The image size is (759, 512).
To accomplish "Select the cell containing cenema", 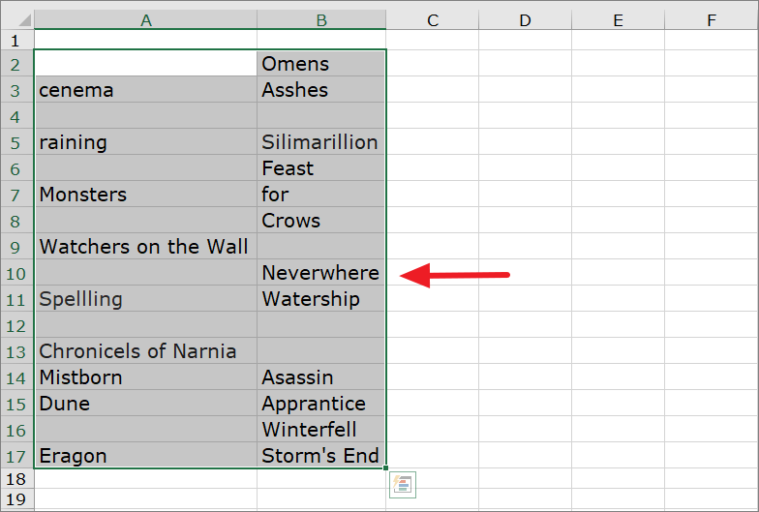I will click(146, 90).
